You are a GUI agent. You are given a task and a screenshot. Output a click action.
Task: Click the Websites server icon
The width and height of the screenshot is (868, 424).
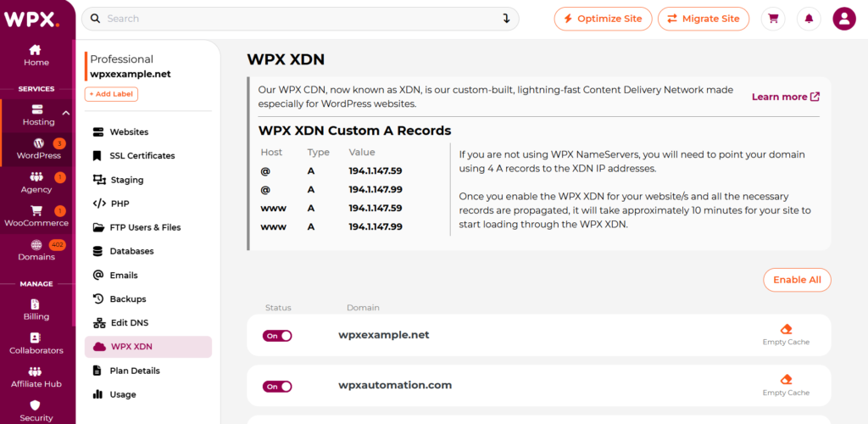pos(98,132)
